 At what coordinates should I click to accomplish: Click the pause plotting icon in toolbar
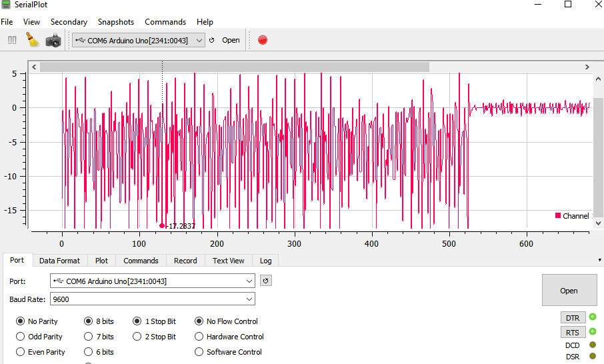point(12,40)
